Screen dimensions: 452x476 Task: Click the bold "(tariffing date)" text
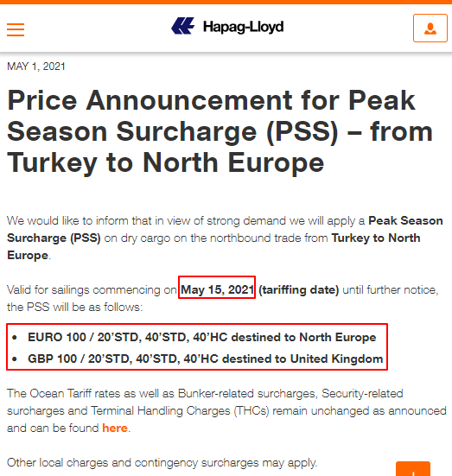pyautogui.click(x=299, y=290)
